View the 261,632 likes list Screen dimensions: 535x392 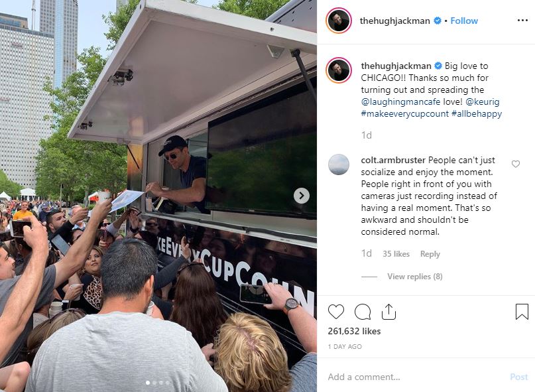click(x=354, y=331)
